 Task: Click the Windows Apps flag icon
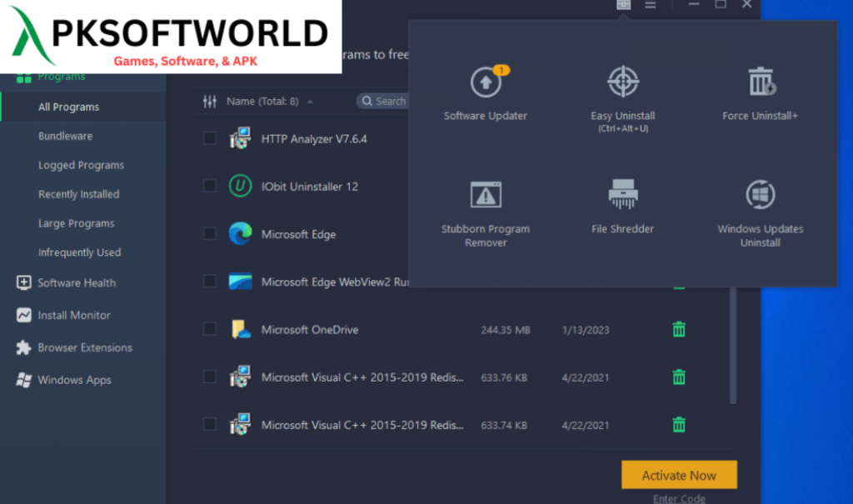[x=23, y=380]
